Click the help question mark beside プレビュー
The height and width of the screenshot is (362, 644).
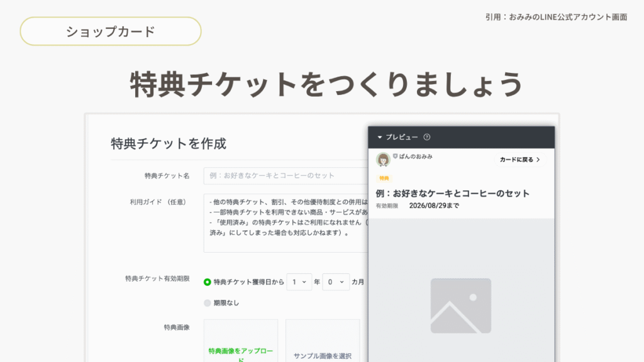click(427, 137)
